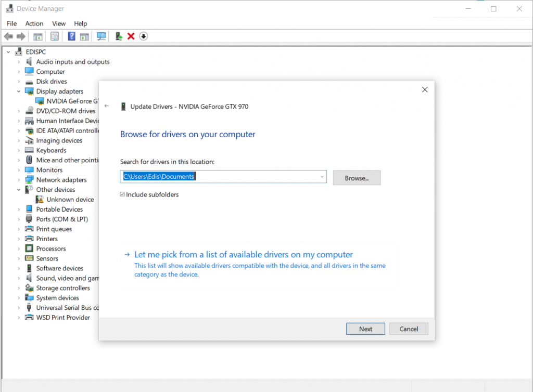Click the Back arrow in the Device Manager toolbar

coord(8,36)
